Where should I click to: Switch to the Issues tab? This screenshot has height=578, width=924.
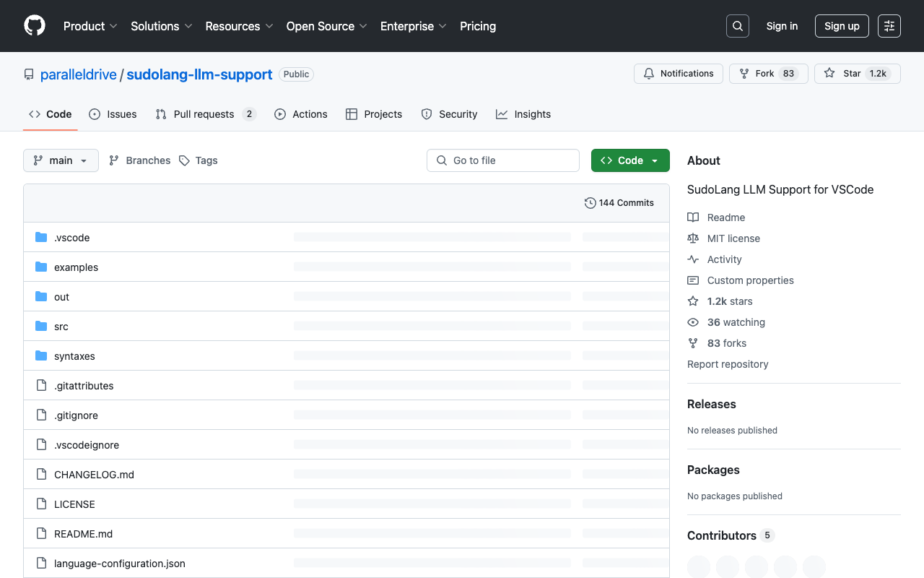click(113, 114)
